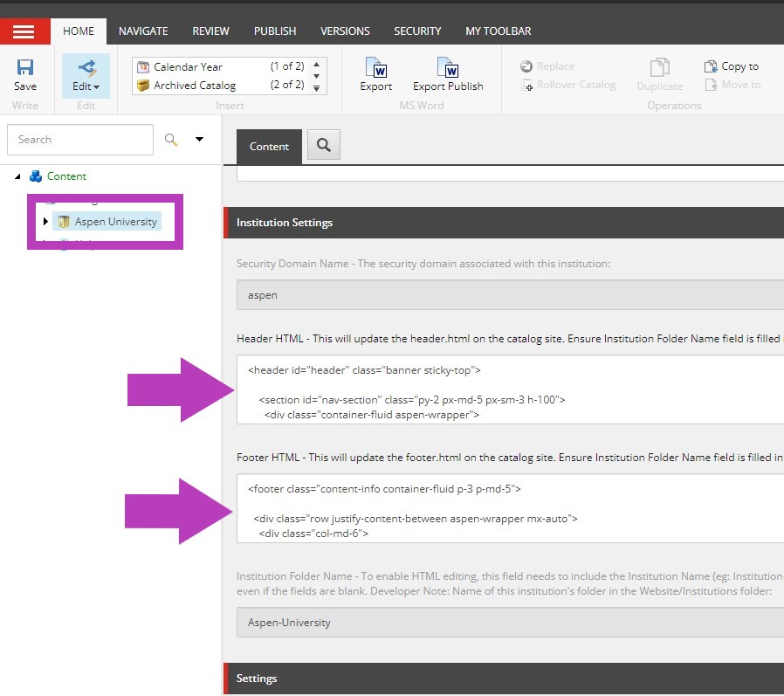Screen dimensions: 784x696
Task: Collapse the Content root tree node
Action: click(x=18, y=176)
